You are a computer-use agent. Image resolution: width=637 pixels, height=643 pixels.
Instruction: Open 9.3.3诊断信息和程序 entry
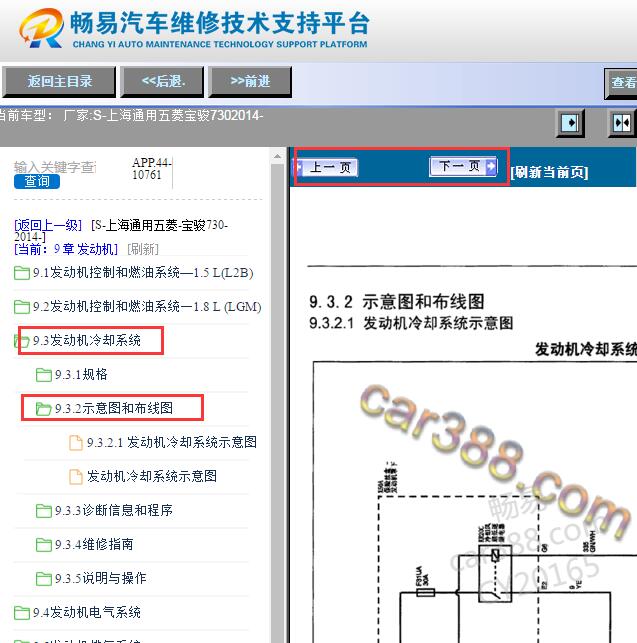pyautogui.click(x=114, y=510)
